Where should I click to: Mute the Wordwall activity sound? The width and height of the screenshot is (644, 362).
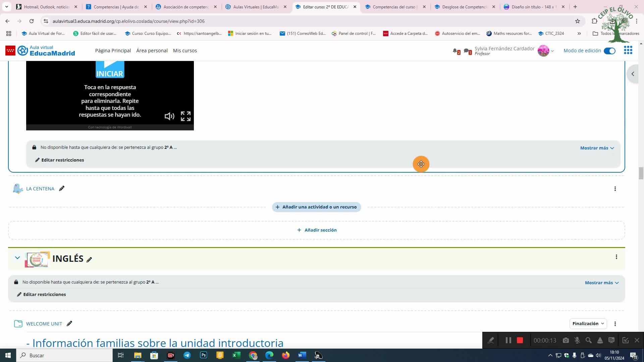click(169, 116)
